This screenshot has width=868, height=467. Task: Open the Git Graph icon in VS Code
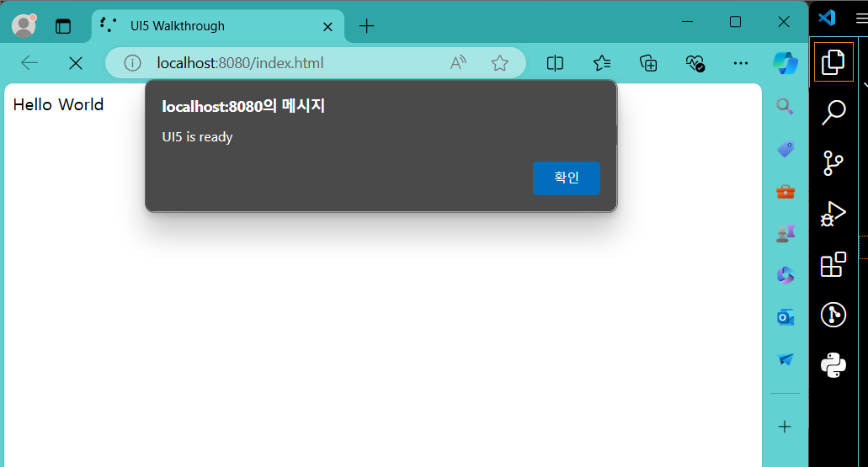[x=833, y=315]
